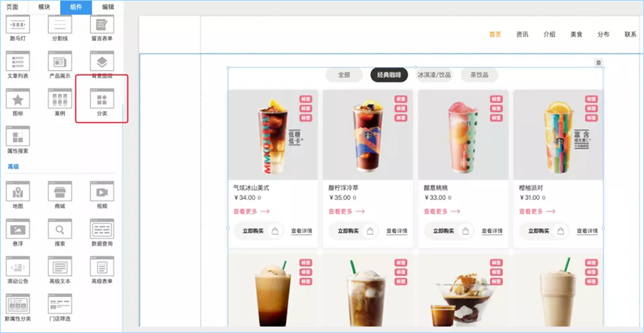This screenshot has width=644, height=333.
Task: Select the 搜索 search component
Action: click(60, 233)
